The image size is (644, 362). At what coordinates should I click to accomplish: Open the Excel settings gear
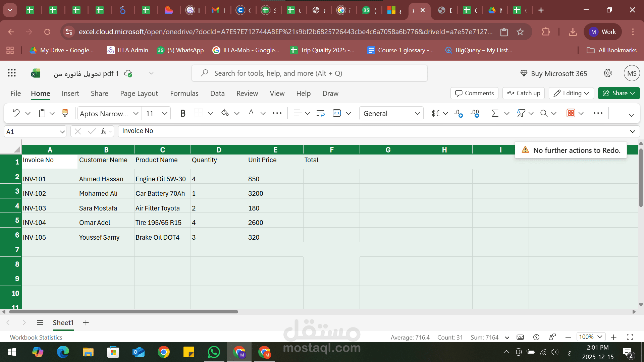tap(607, 73)
